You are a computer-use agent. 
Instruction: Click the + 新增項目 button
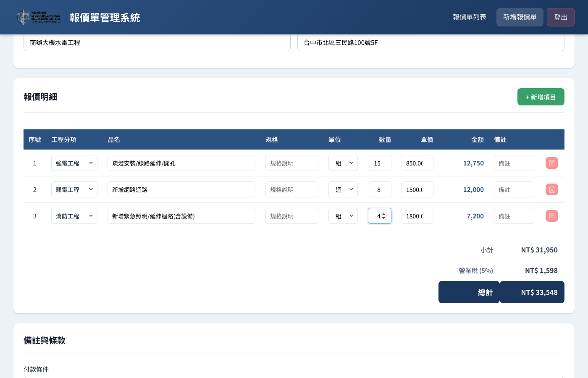(x=541, y=97)
